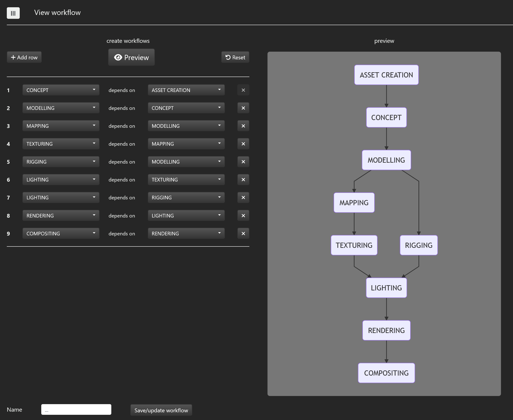
Task: Expand row 1 ASSET CREATION dependency dropdown
Action: (x=186, y=90)
